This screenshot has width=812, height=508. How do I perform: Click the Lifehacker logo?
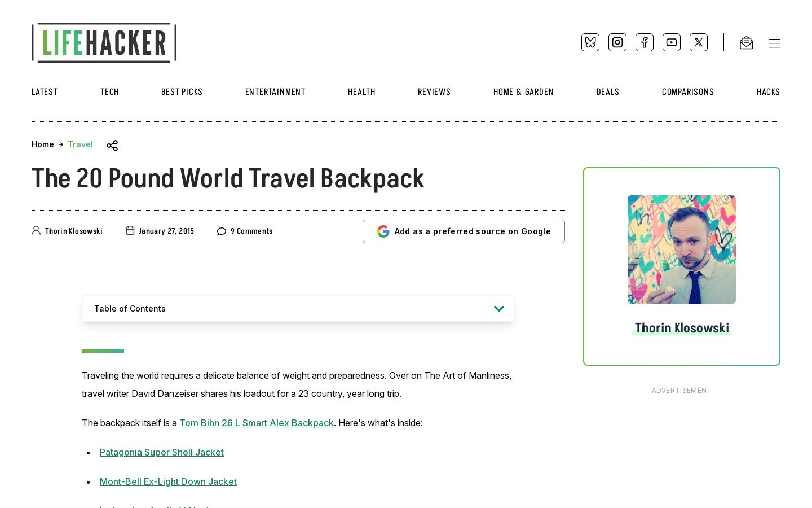pyautogui.click(x=104, y=42)
